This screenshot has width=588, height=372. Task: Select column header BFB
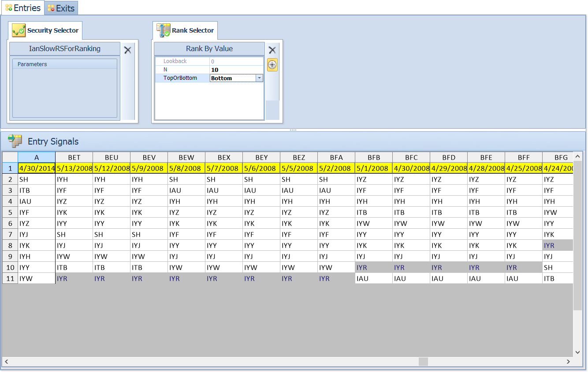tap(374, 157)
